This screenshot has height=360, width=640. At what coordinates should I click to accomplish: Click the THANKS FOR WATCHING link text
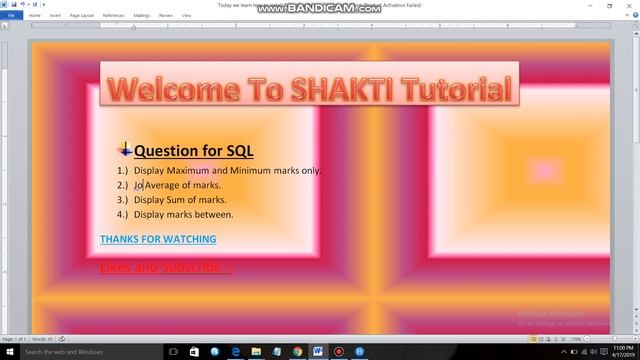click(158, 239)
